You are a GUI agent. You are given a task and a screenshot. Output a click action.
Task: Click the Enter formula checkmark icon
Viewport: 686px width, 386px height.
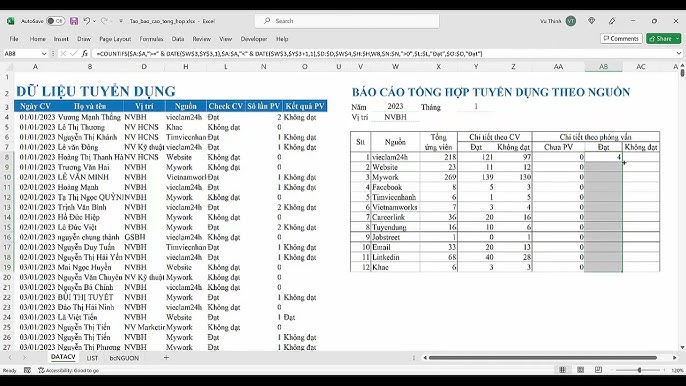(x=73, y=53)
